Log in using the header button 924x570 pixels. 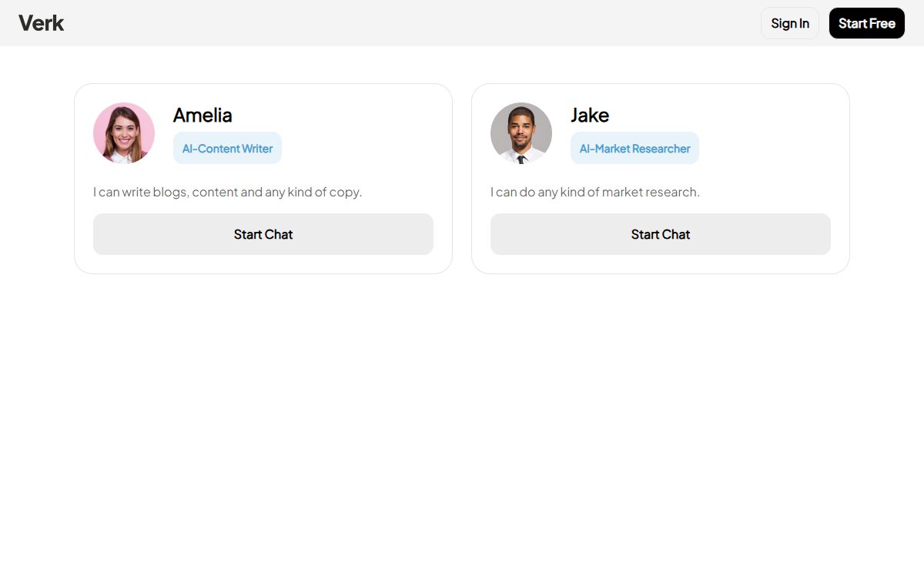790,23
